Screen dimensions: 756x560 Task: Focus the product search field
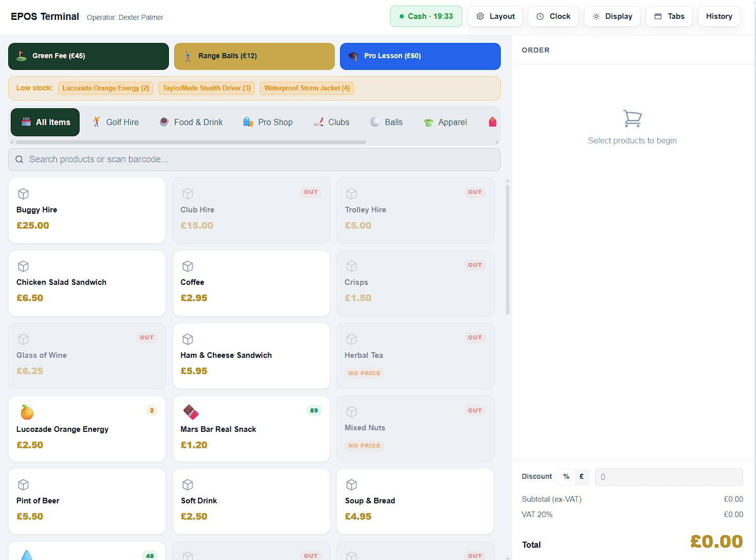point(254,159)
